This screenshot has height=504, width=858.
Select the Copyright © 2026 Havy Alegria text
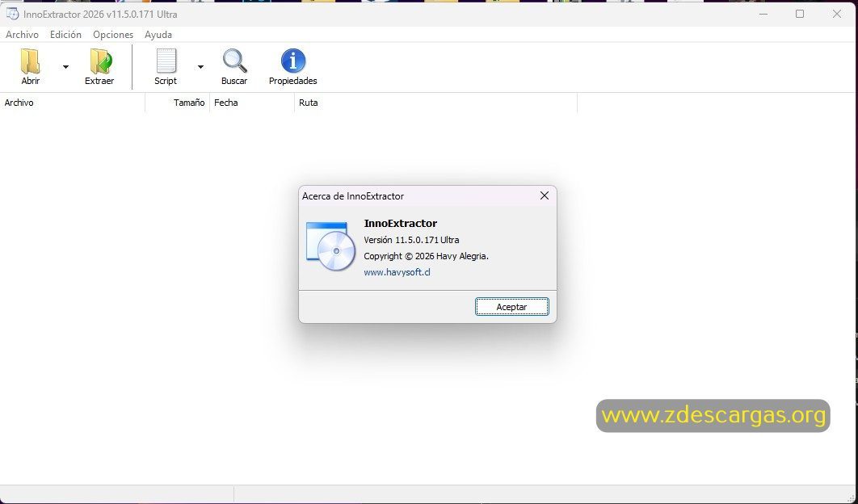pyautogui.click(x=427, y=256)
